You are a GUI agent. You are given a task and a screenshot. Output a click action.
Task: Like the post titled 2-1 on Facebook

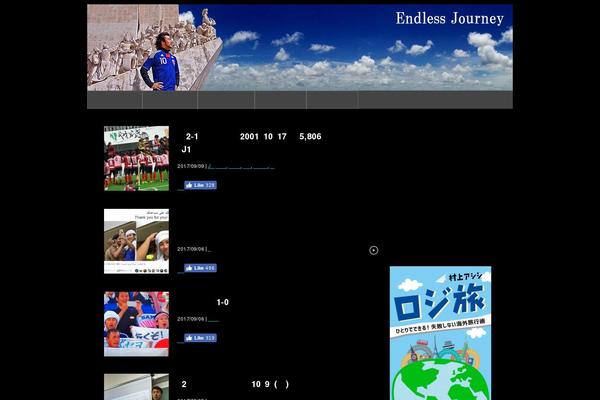point(200,185)
